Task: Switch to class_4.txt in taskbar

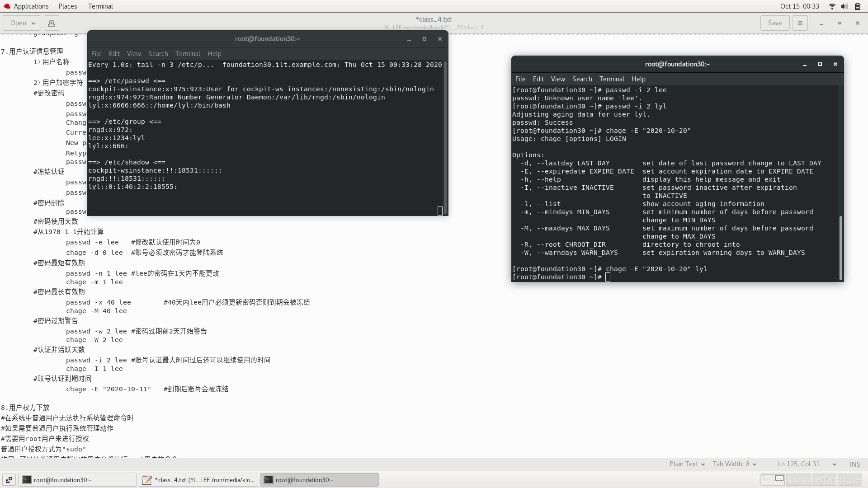Action: point(199,480)
